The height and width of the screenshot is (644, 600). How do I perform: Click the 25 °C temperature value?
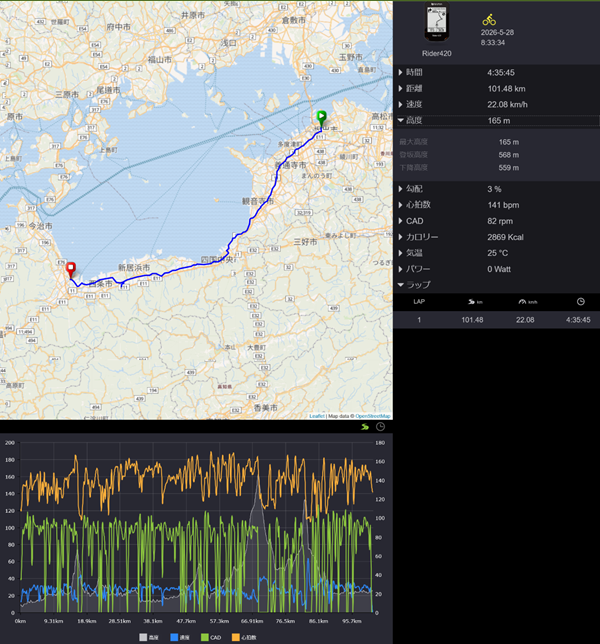point(497,253)
